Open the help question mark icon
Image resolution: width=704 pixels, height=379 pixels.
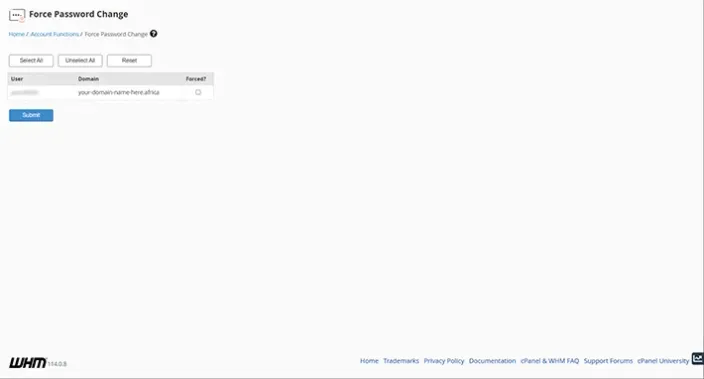tap(154, 34)
